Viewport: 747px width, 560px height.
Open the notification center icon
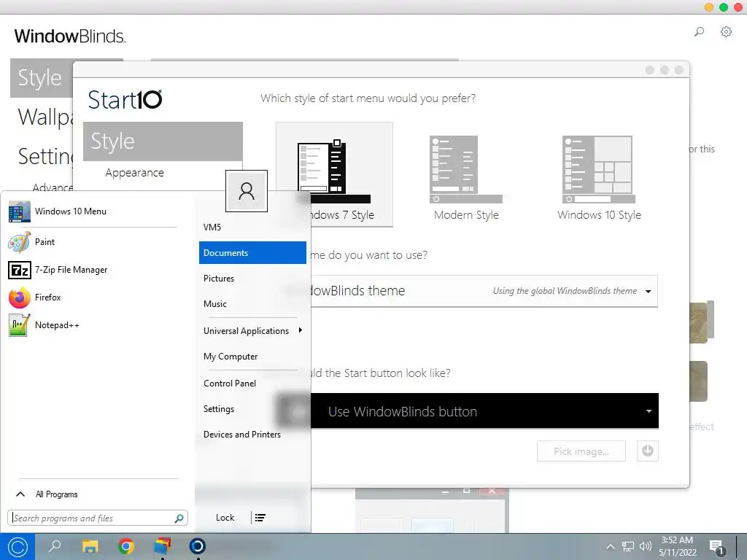(x=717, y=547)
